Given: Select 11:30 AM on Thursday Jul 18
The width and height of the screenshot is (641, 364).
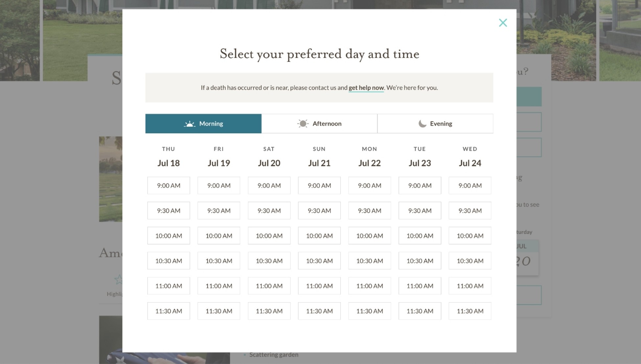Looking at the screenshot, I should [x=169, y=311].
